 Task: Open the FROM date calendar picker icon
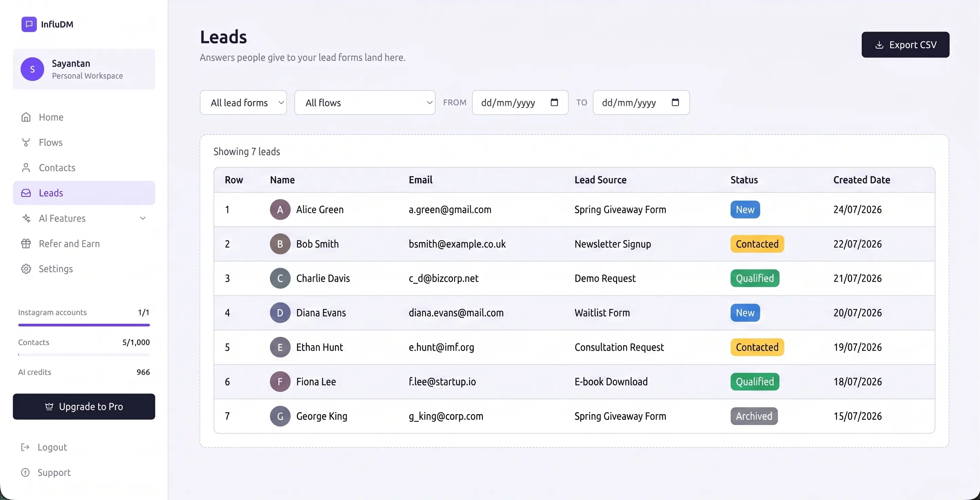(554, 102)
